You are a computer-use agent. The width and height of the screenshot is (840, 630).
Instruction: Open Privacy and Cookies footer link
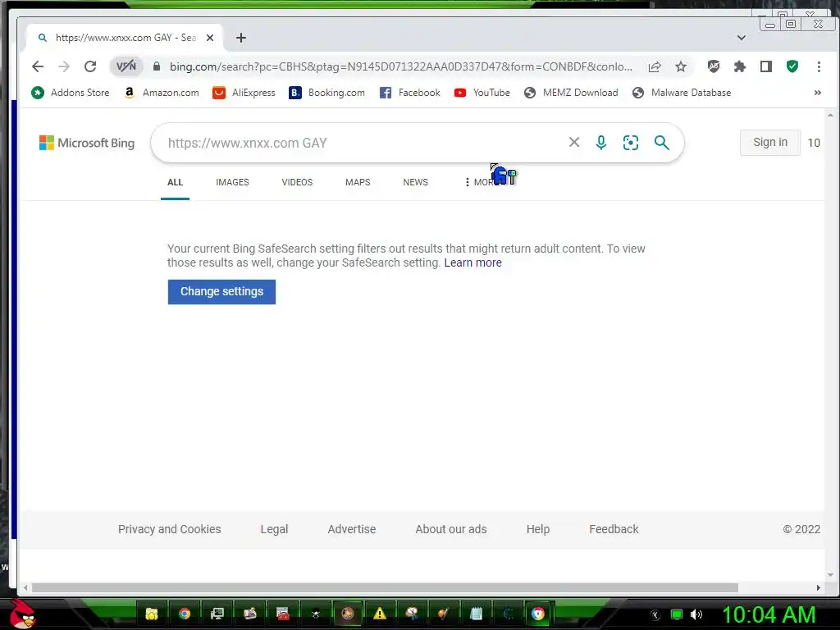(x=169, y=529)
